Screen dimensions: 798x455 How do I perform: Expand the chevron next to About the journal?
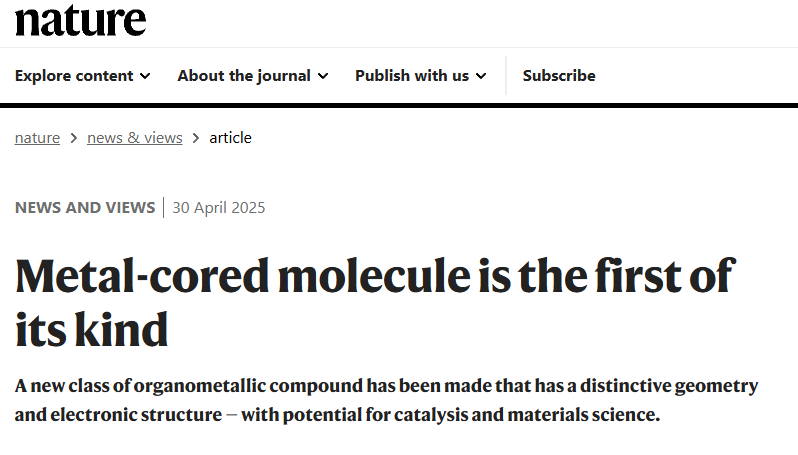(x=323, y=76)
